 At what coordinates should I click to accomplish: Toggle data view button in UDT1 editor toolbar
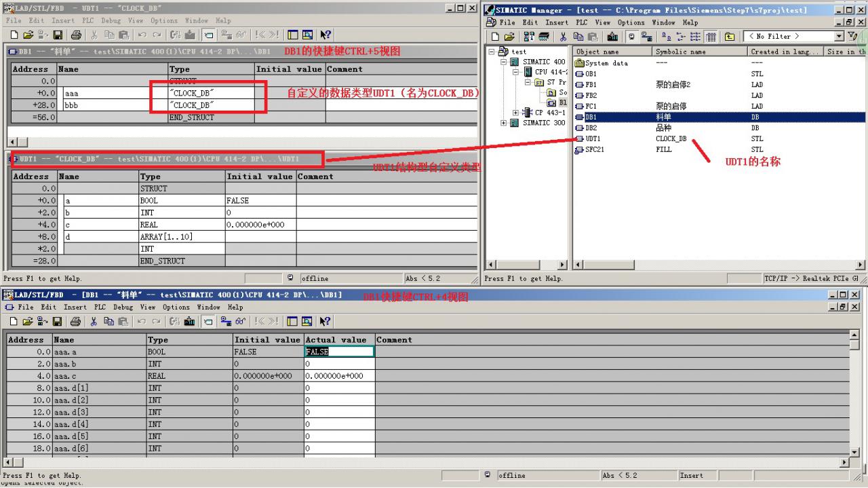click(209, 35)
